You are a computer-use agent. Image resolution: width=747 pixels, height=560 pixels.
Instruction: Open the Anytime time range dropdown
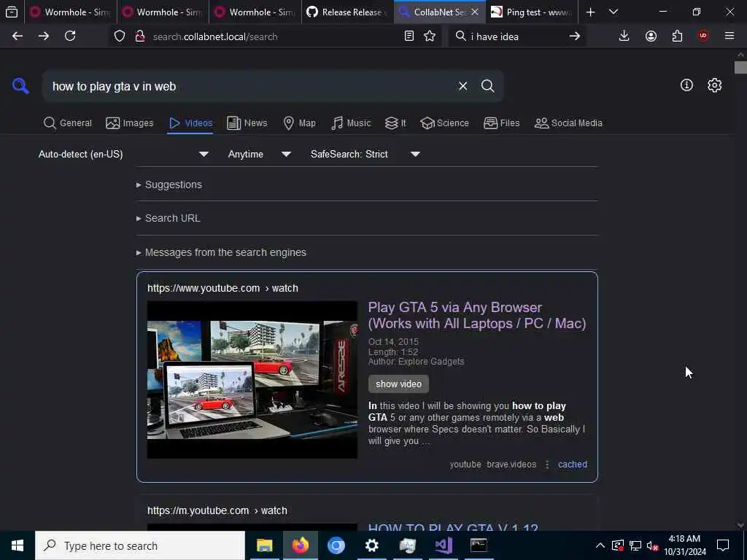[259, 155]
